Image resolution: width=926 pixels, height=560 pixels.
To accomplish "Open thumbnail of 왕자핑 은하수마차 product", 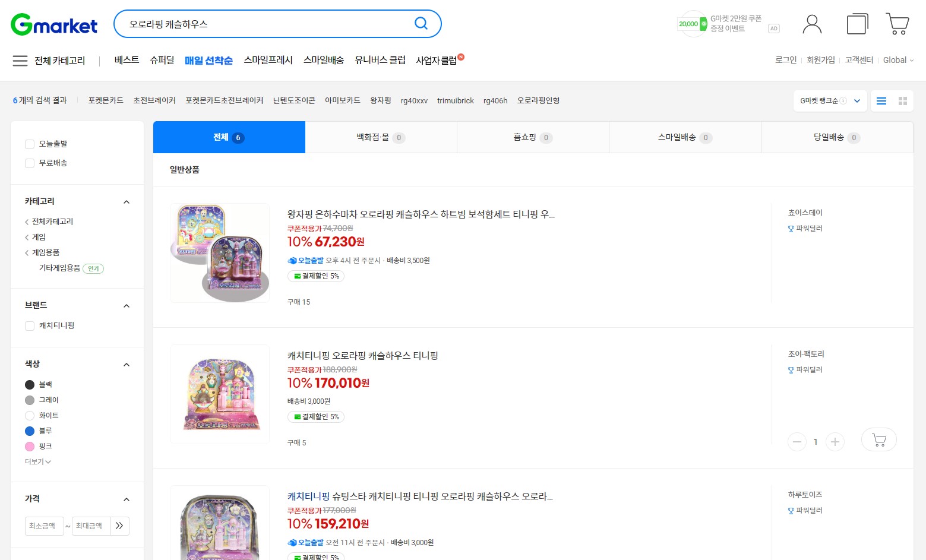I will 220,253.
